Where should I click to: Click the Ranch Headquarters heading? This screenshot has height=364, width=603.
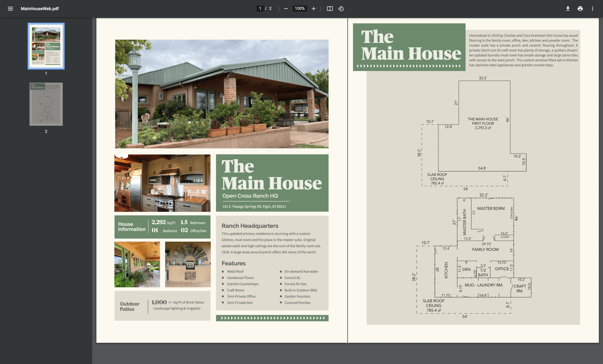(x=250, y=226)
